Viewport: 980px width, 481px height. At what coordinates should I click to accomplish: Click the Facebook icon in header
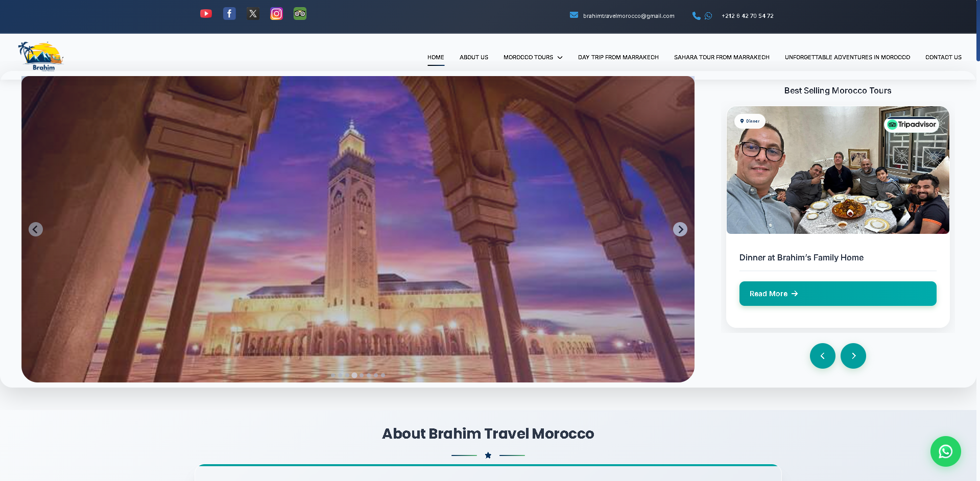click(x=229, y=14)
